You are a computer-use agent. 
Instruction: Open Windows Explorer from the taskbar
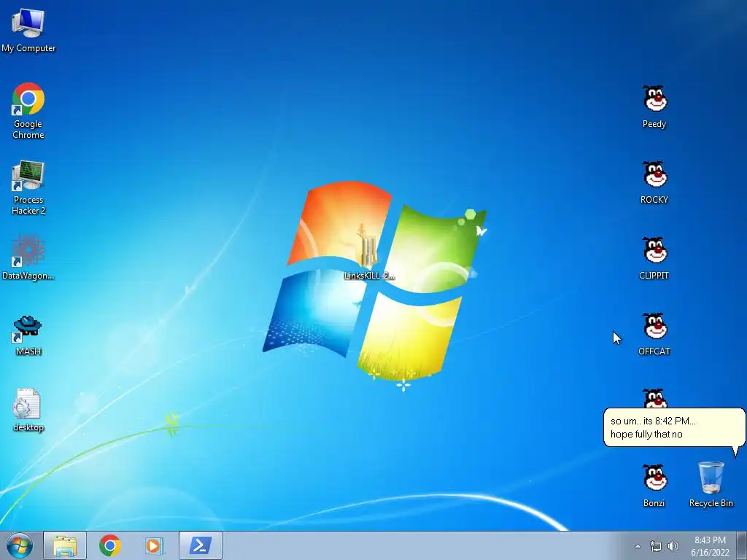(x=65, y=545)
